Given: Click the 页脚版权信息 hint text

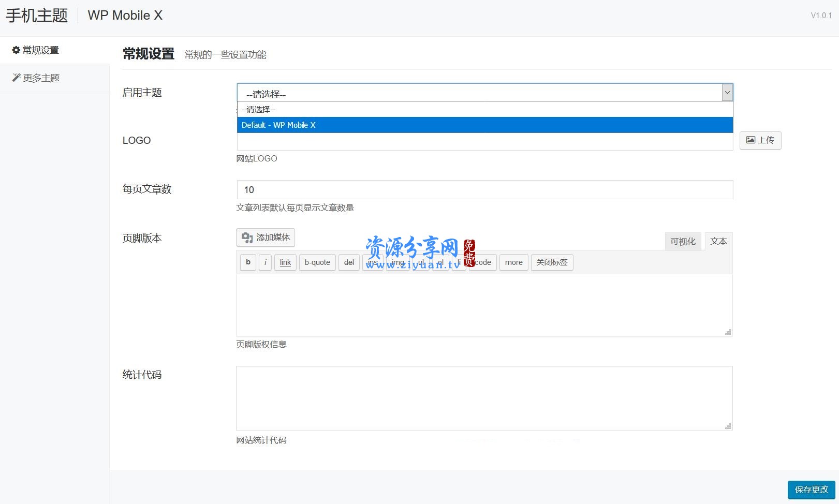Looking at the screenshot, I should [261, 345].
